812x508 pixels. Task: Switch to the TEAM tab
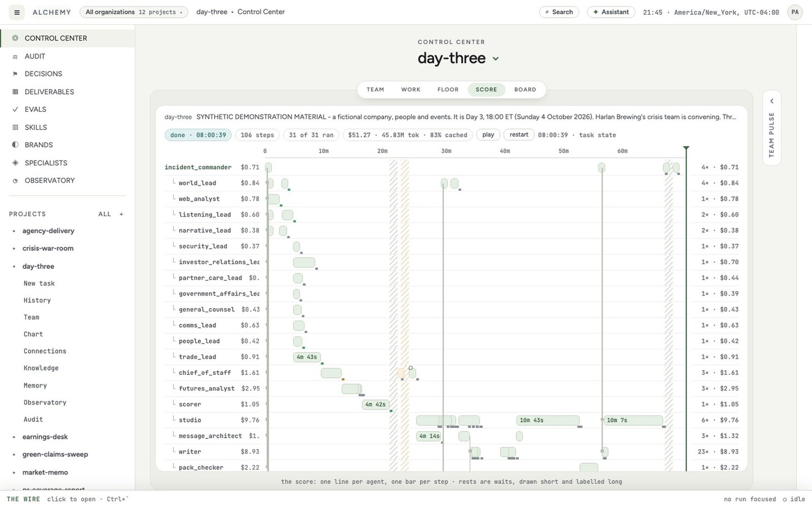click(x=376, y=90)
